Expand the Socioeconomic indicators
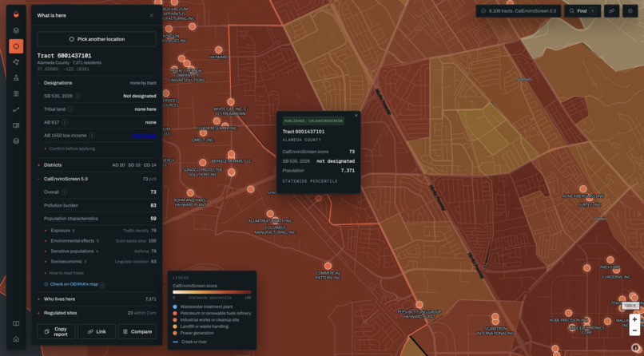 [100, 261]
